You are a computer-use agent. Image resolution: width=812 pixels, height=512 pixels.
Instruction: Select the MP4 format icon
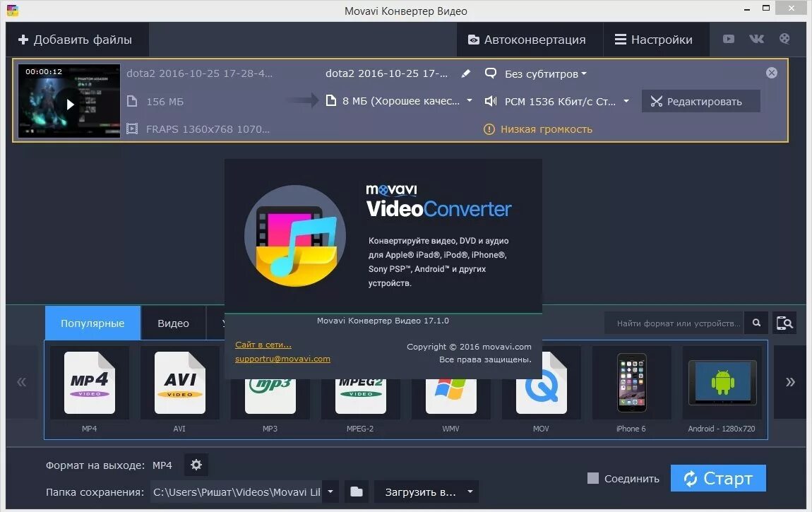[x=90, y=383]
